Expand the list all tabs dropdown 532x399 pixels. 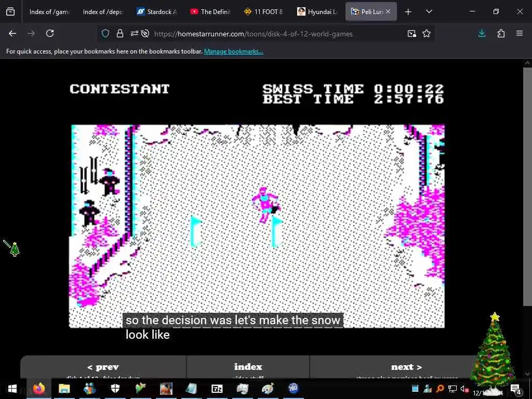pyautogui.click(x=429, y=12)
